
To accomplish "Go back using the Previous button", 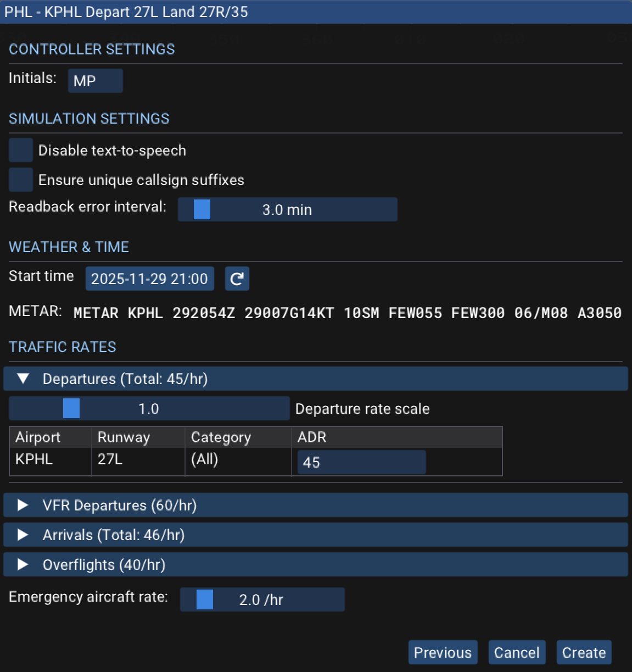I will (x=443, y=652).
